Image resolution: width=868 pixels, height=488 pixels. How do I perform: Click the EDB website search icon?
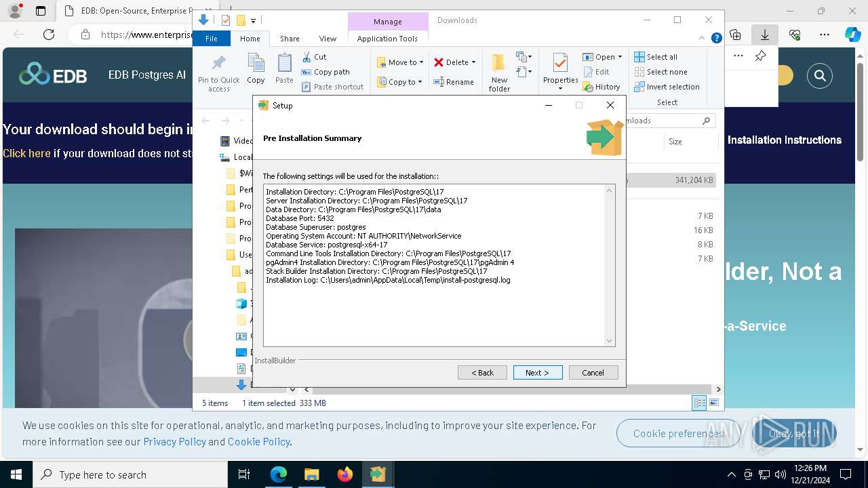click(x=820, y=76)
